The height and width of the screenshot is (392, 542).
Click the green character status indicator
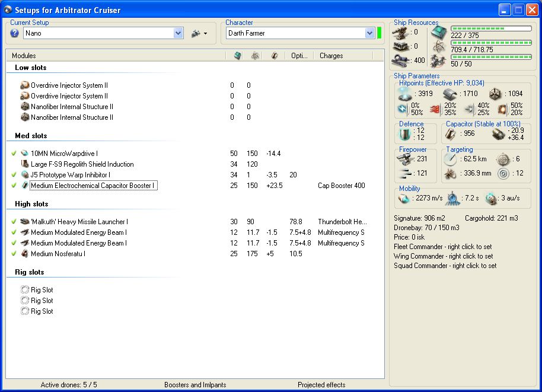380,33
